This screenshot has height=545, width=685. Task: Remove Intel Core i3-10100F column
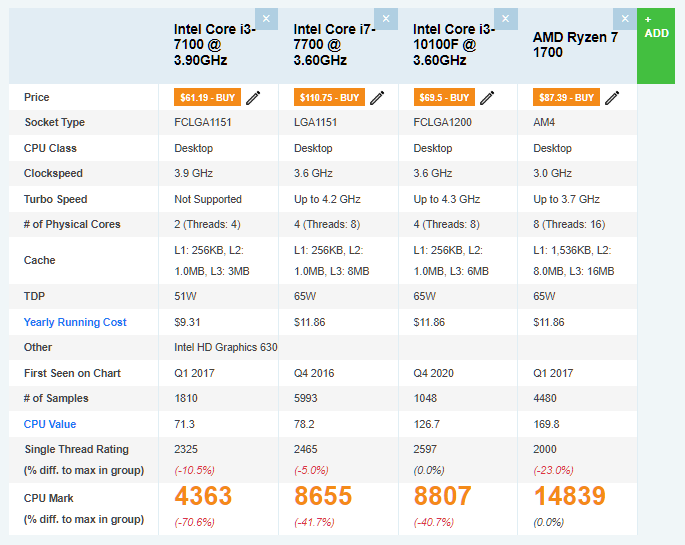point(505,19)
